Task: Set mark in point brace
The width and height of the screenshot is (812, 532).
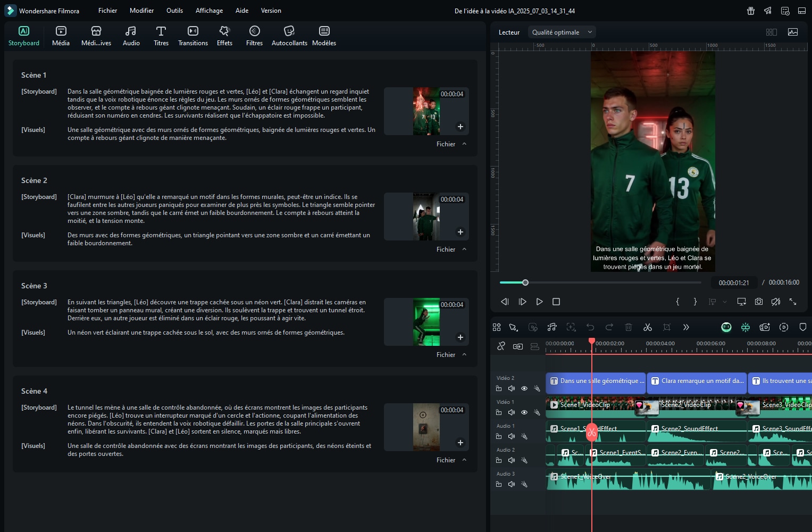Action: (x=677, y=302)
